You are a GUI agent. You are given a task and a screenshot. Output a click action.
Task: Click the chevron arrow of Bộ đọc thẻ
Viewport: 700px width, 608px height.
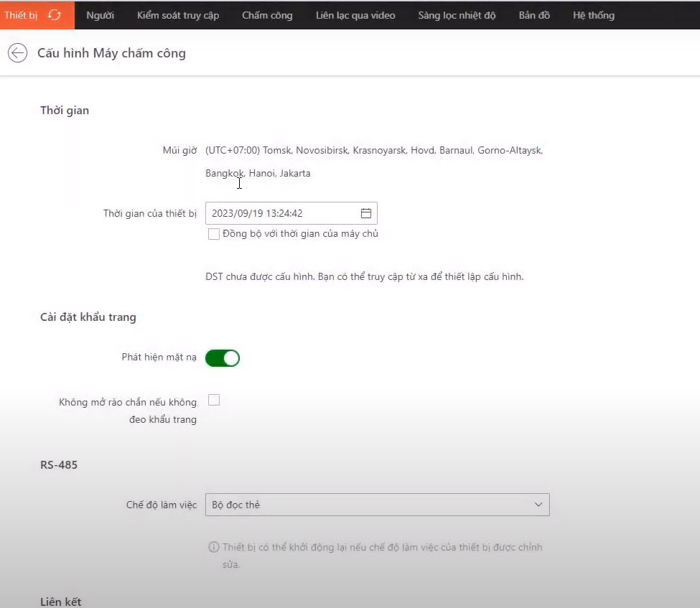pyautogui.click(x=538, y=505)
